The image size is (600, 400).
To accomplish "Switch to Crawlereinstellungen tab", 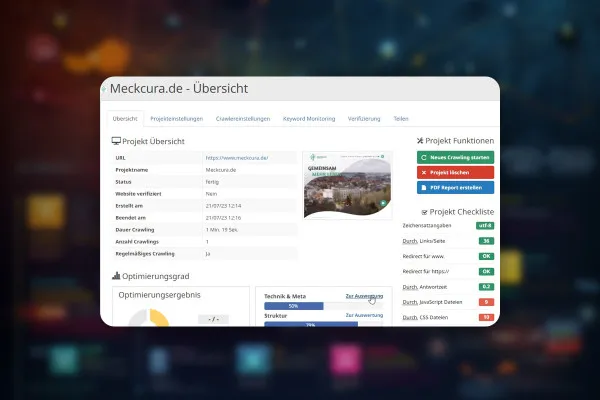I will click(243, 119).
